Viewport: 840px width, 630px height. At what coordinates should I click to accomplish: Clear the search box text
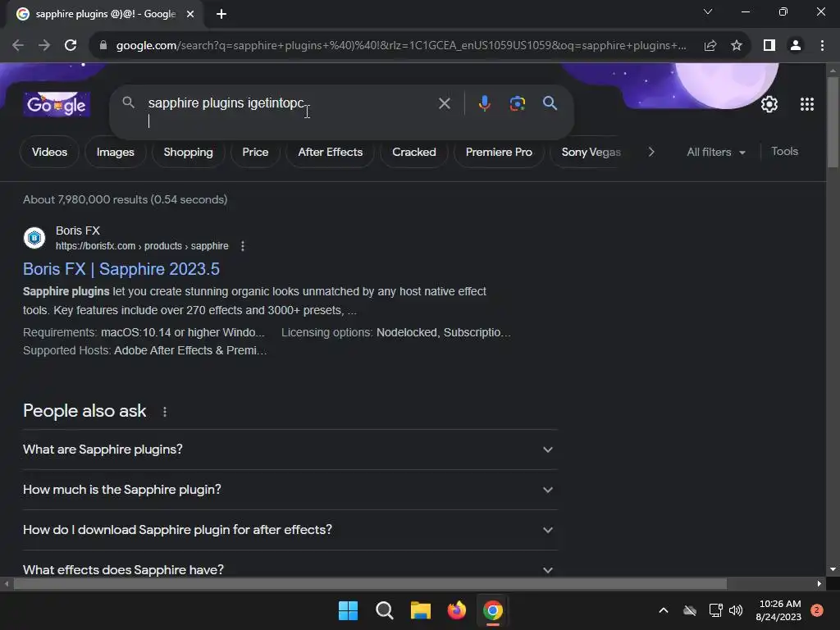(x=444, y=103)
